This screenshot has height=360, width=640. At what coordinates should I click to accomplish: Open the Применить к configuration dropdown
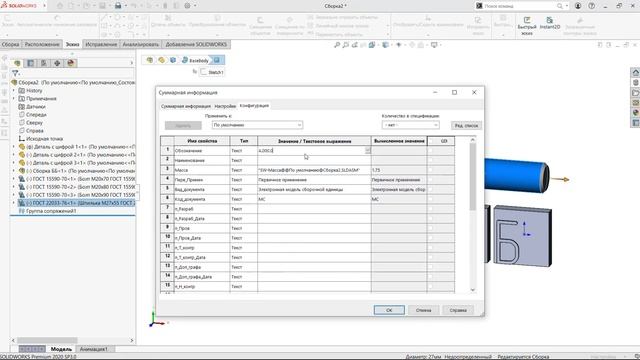coord(257,125)
